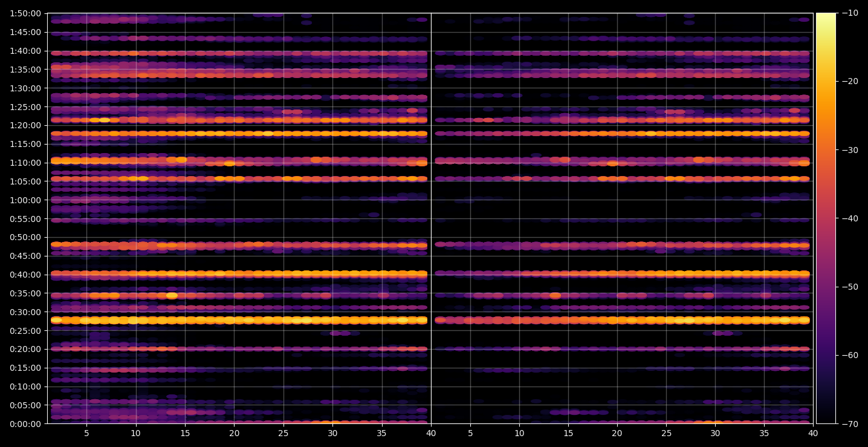Choose the 0:50:00 time axis label
The height and width of the screenshot is (447, 868).
point(25,237)
